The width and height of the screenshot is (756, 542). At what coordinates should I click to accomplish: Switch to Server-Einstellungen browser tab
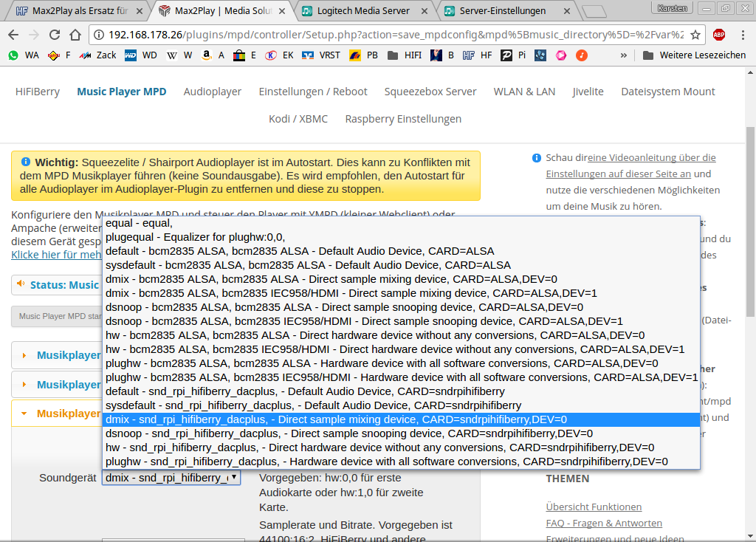(506, 10)
